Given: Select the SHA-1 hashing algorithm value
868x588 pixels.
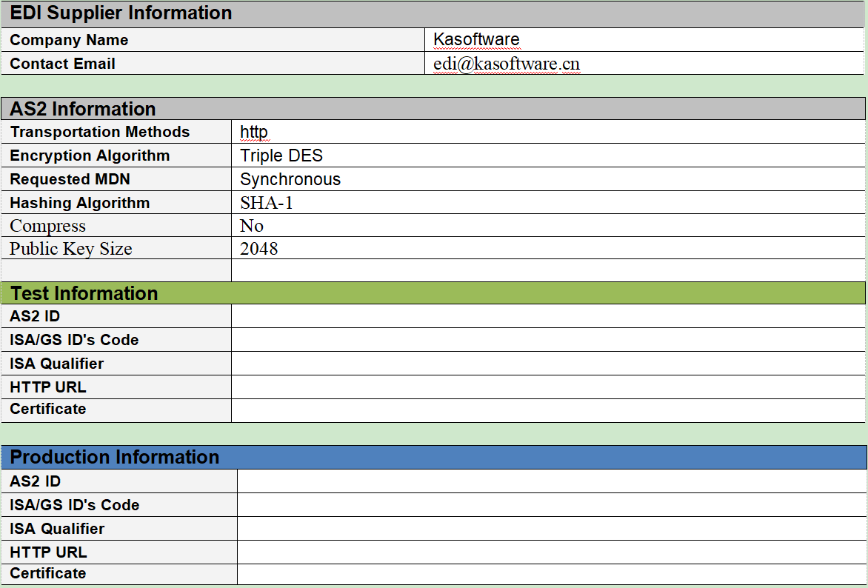Looking at the screenshot, I should point(267,203).
